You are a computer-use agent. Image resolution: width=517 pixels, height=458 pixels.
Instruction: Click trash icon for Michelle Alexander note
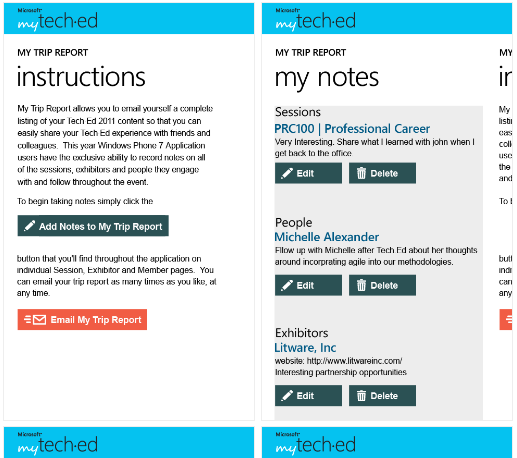(x=361, y=285)
